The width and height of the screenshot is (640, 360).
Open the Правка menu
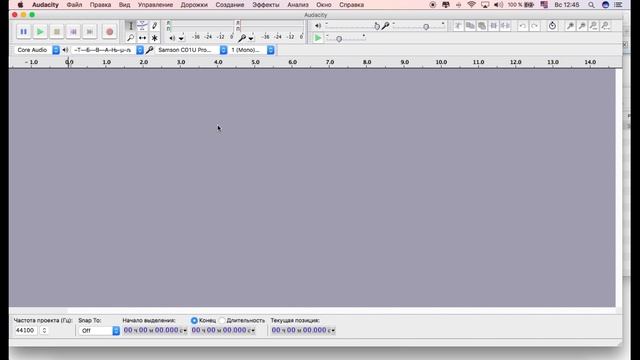point(100,5)
